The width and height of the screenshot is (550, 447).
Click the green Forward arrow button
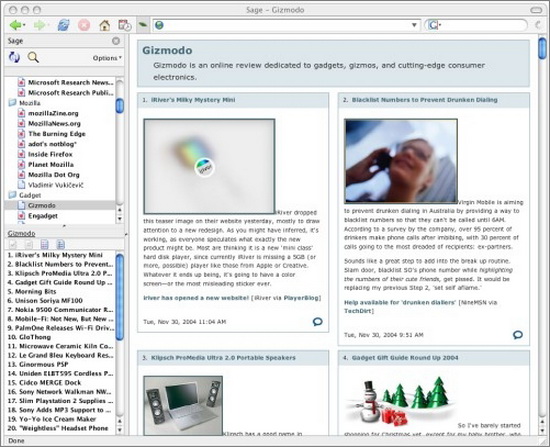[x=39, y=25]
